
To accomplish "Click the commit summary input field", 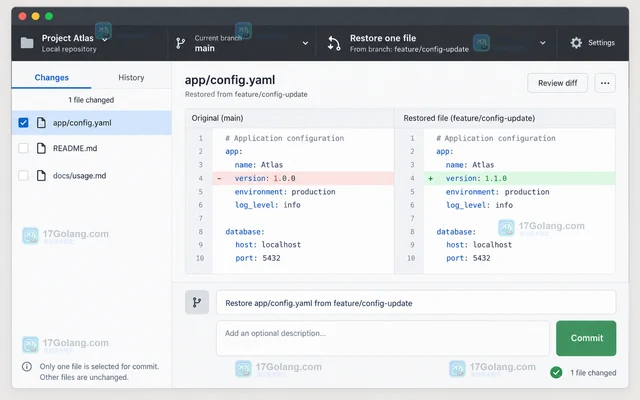I will [x=416, y=302].
